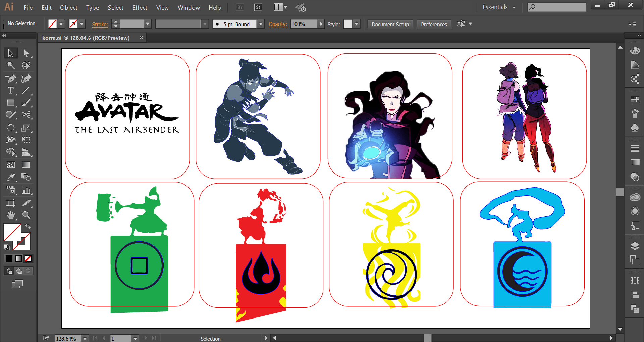
Task: Open the artboard number dropdown
Action: [135, 339]
